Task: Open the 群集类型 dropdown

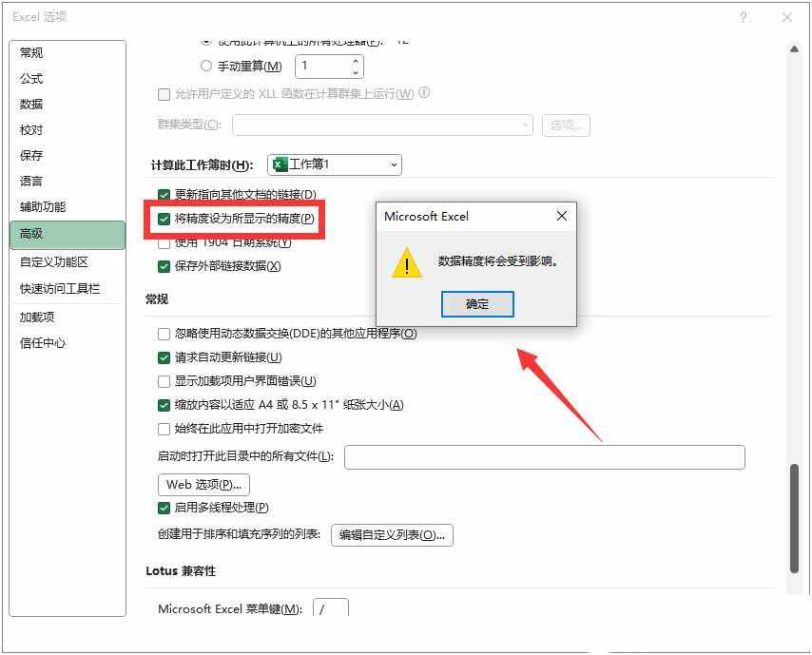Action: [x=382, y=125]
